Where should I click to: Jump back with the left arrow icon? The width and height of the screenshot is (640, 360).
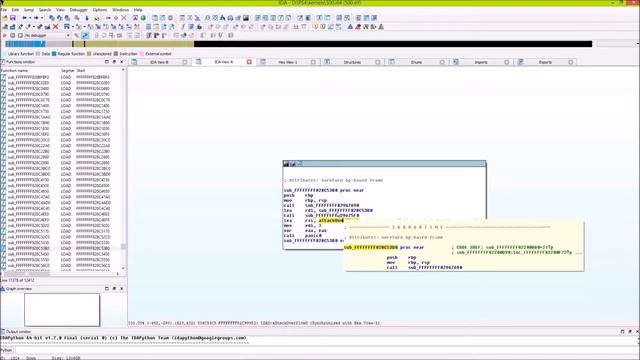tap(24, 18)
